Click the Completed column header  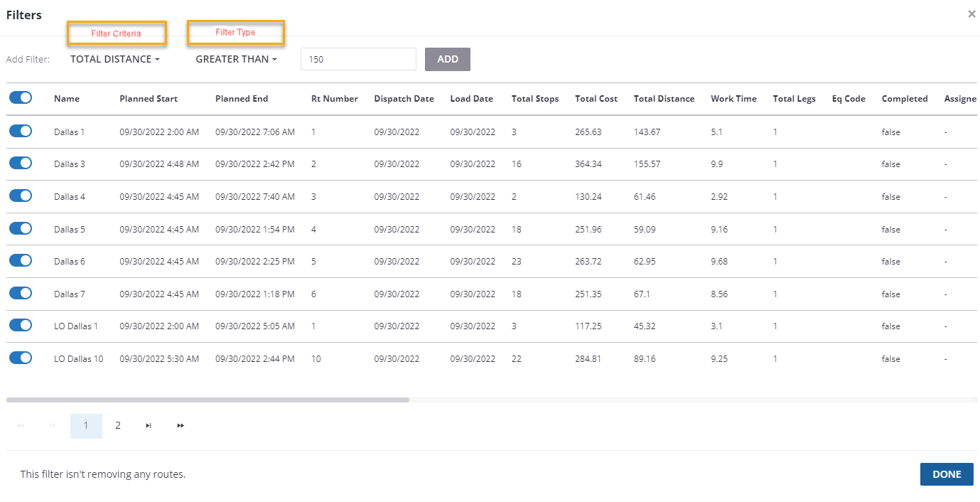pos(905,99)
